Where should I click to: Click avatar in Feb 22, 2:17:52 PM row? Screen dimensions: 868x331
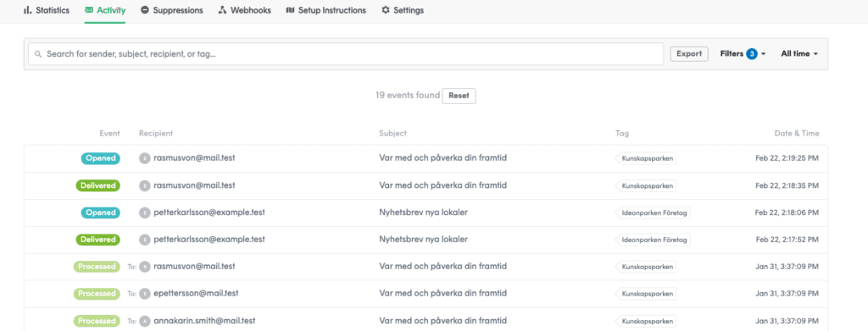coord(145,240)
